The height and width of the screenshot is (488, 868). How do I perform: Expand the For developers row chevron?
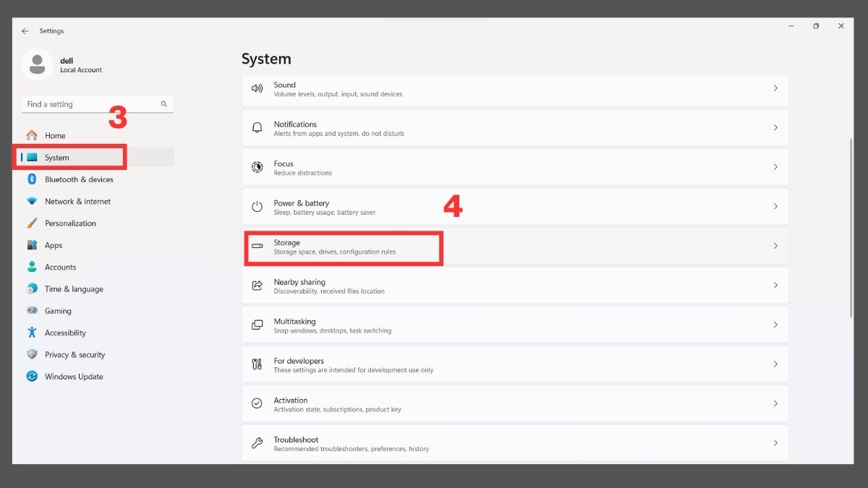click(x=775, y=364)
